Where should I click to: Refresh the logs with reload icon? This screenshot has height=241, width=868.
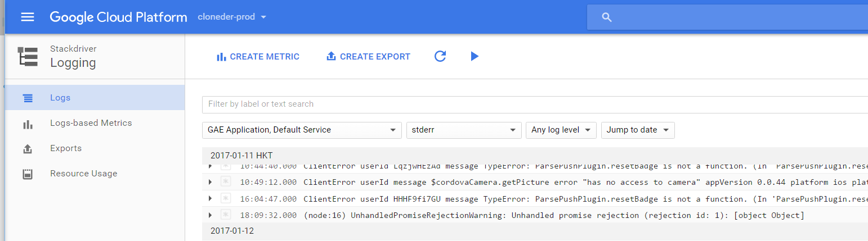[x=440, y=56]
